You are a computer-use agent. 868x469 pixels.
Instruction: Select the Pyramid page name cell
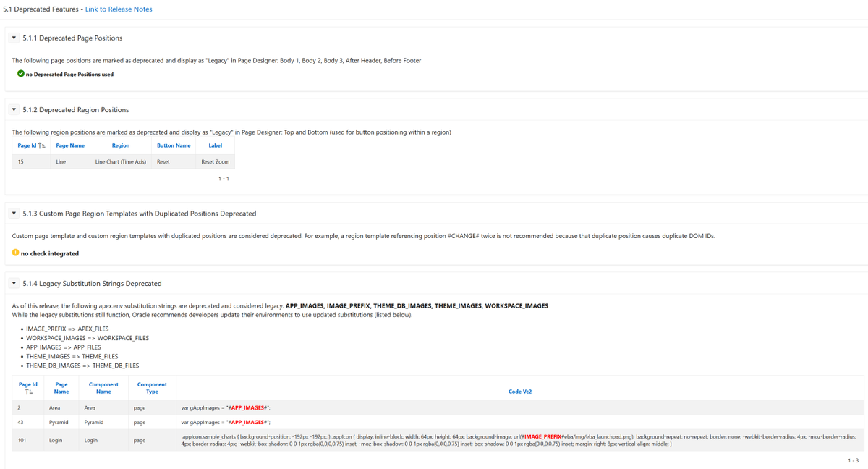tap(61, 422)
